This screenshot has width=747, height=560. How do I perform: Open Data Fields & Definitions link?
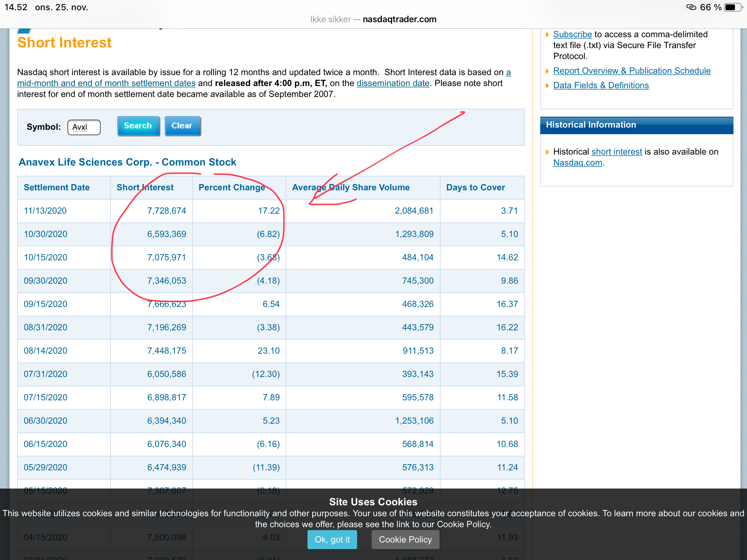(x=601, y=85)
